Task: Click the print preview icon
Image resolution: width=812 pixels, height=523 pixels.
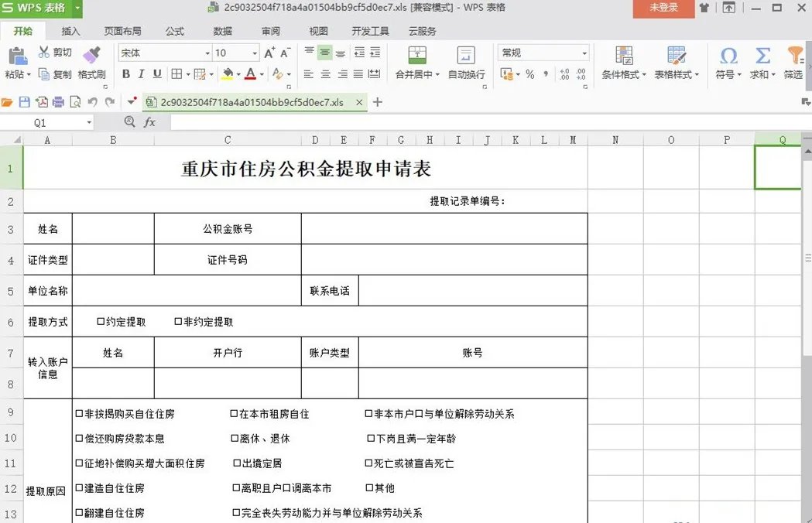Action: point(75,101)
